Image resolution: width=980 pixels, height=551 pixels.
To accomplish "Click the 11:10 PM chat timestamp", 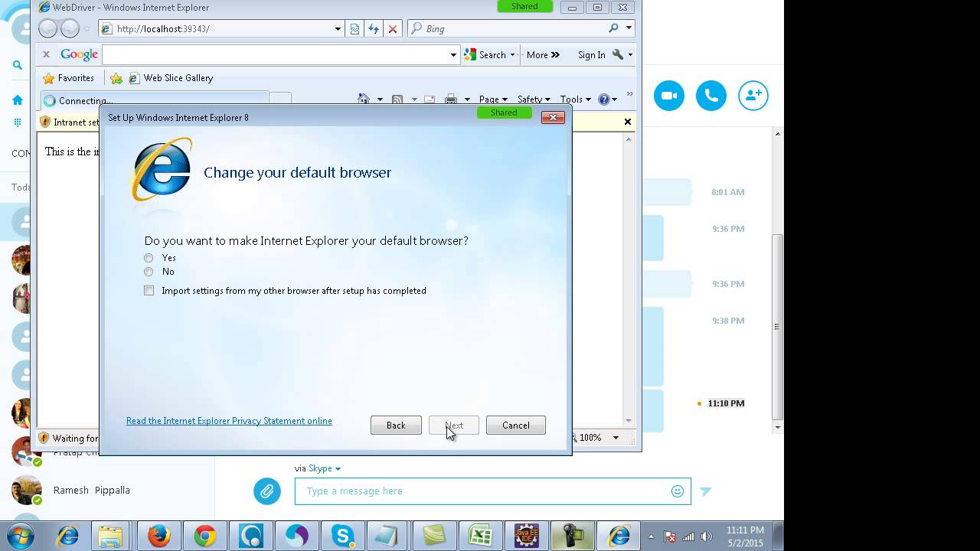I will click(726, 403).
